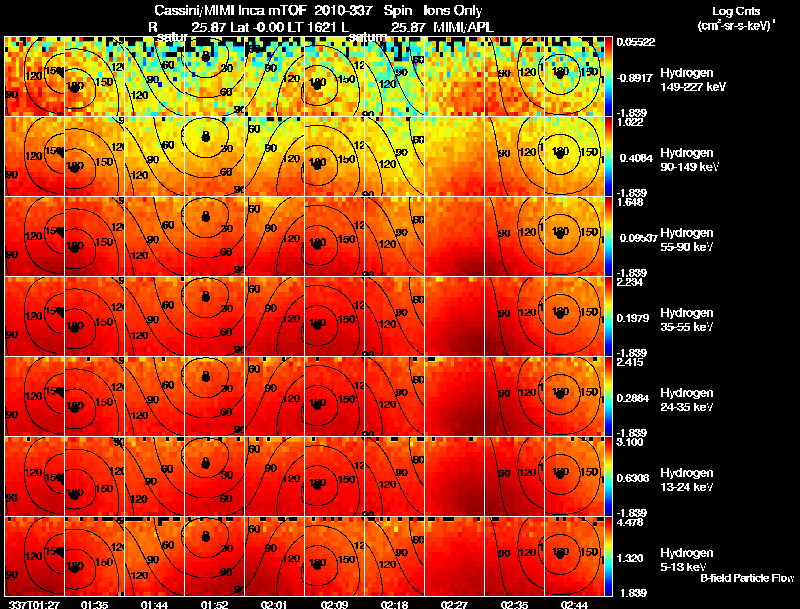Choose the Hydrogen 5-13 keV row label
Image resolution: width=800 pixels, height=609 pixels.
point(686,560)
